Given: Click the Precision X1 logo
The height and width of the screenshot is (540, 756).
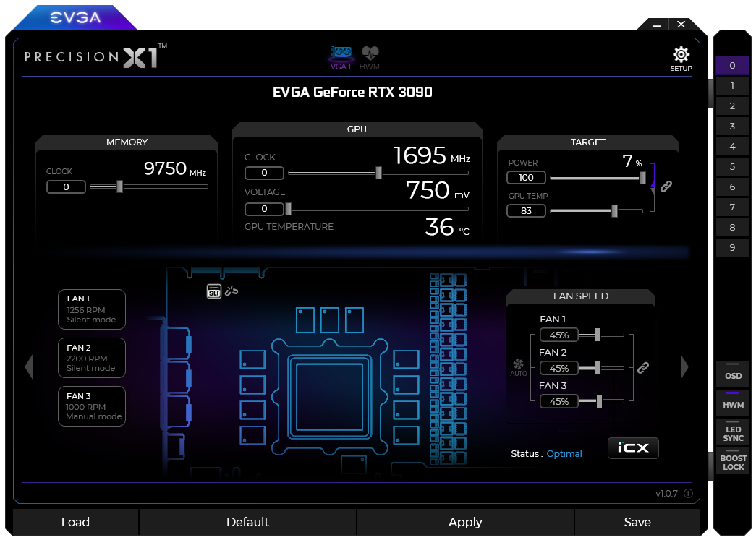Looking at the screenshot, I should click(96, 57).
